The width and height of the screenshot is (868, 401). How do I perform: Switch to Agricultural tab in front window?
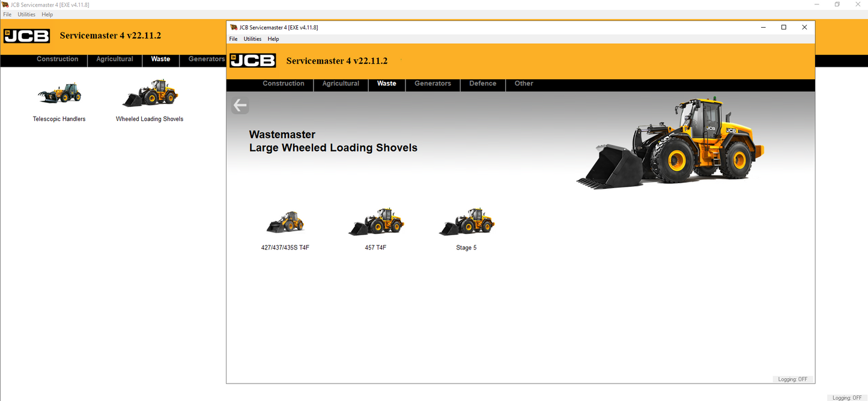(x=341, y=84)
